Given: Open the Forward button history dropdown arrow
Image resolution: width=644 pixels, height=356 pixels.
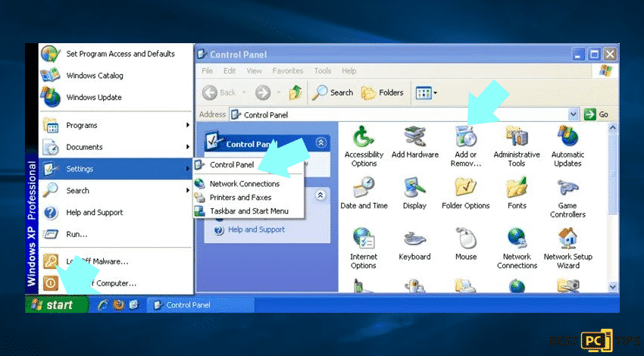Looking at the screenshot, I should [x=279, y=93].
